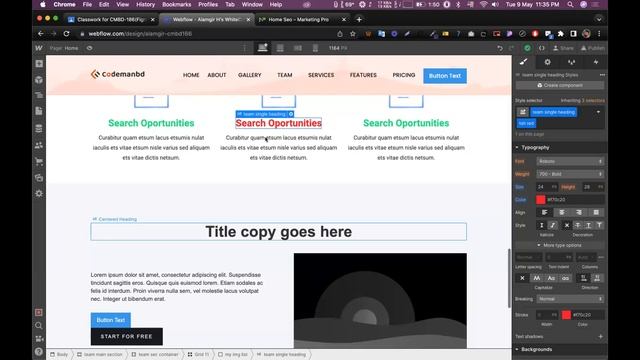Screen dimensions: 640x360
Task: Open the Breaking Normal dropdown
Action: (570, 299)
